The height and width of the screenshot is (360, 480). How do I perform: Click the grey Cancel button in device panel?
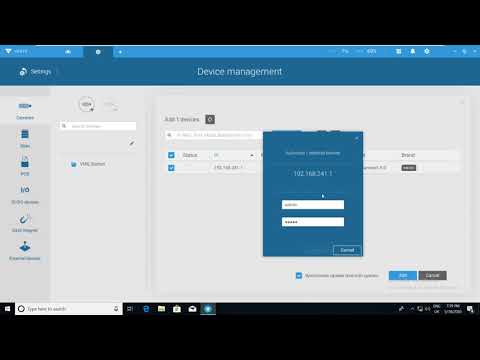coord(433,275)
